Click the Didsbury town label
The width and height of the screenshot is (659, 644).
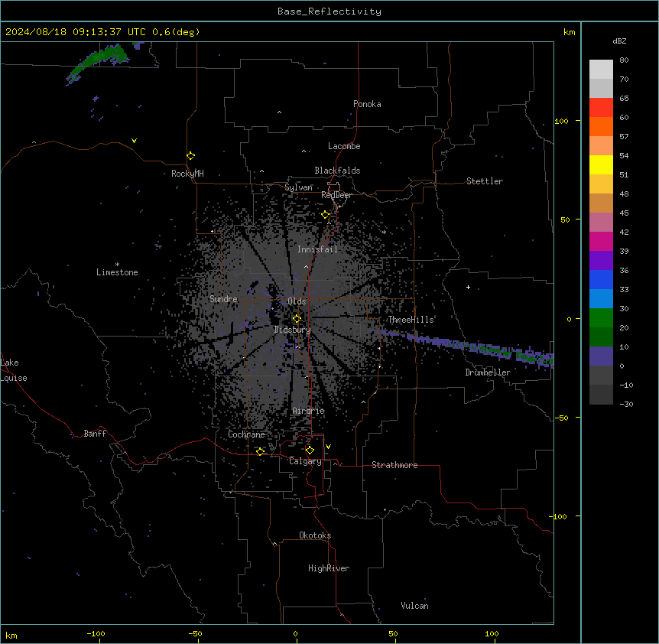point(293,330)
